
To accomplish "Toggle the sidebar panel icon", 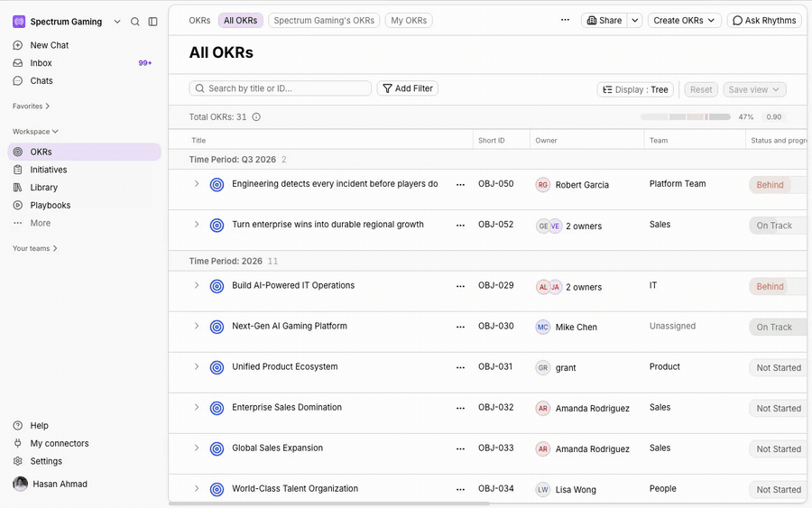I will tap(152, 22).
